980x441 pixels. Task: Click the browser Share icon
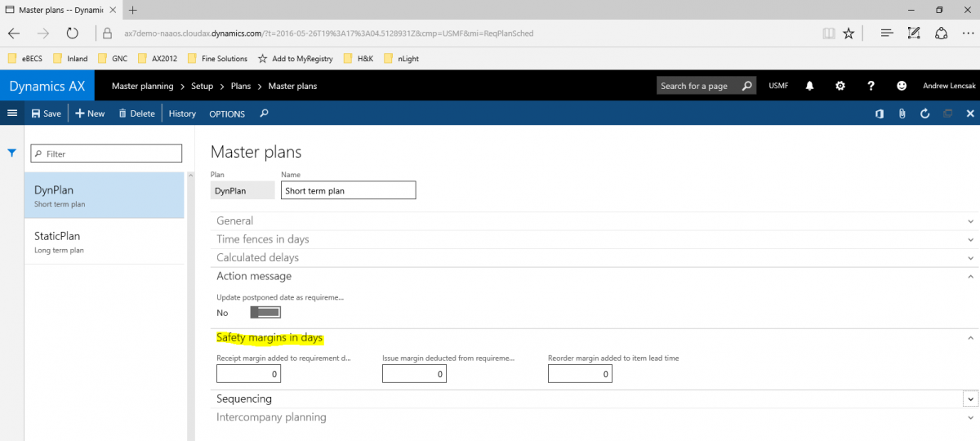click(x=941, y=33)
